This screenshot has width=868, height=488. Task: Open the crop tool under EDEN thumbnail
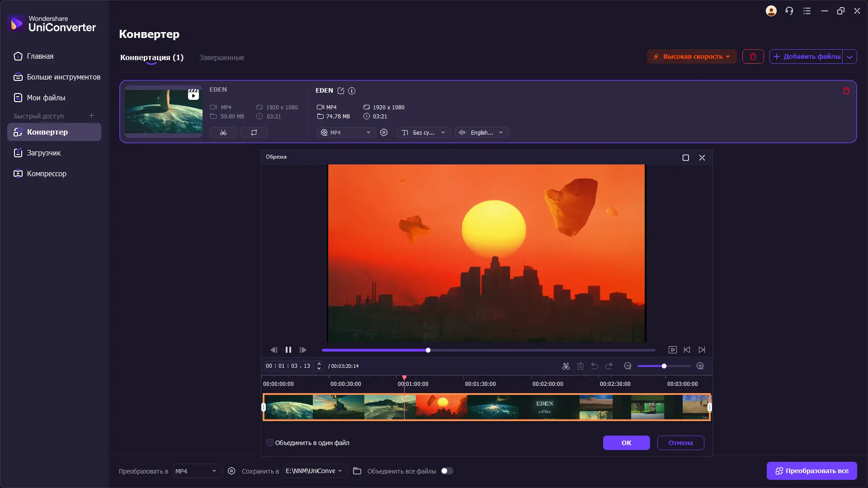click(254, 132)
